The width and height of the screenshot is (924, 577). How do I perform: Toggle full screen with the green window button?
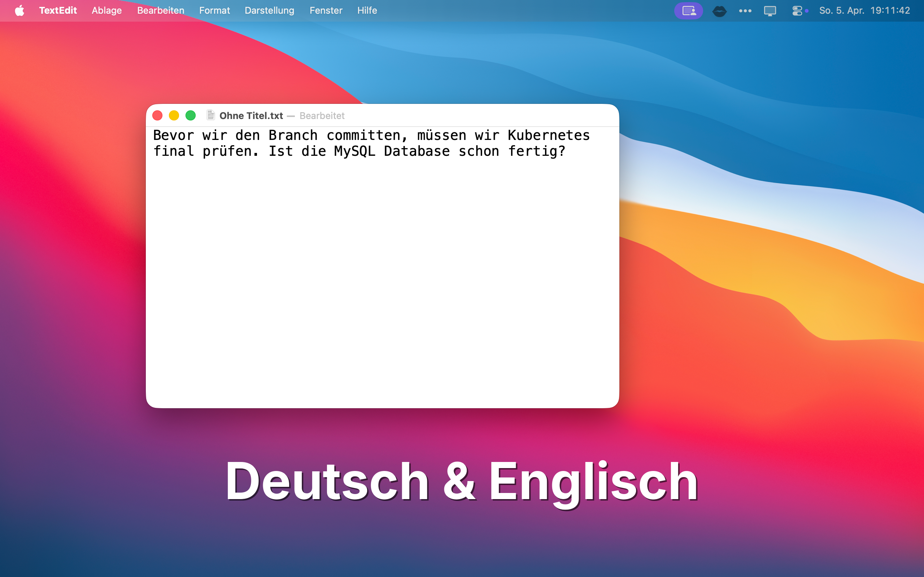click(191, 115)
